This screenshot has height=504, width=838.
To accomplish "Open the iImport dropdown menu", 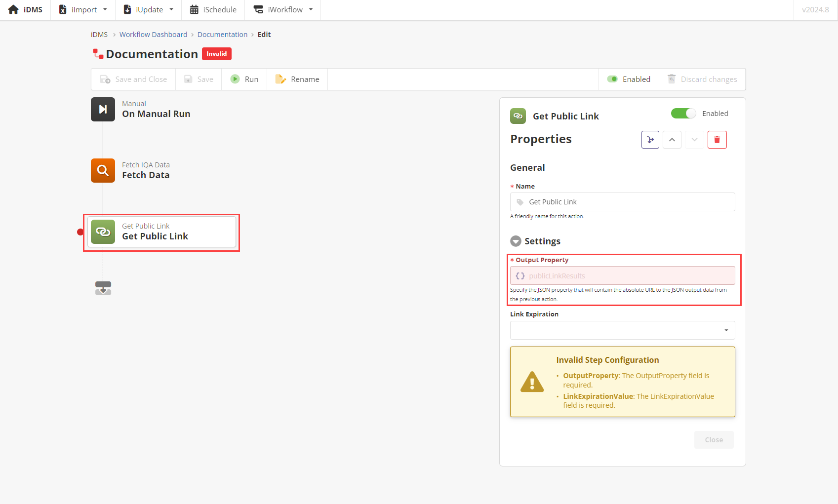I will tap(83, 10).
